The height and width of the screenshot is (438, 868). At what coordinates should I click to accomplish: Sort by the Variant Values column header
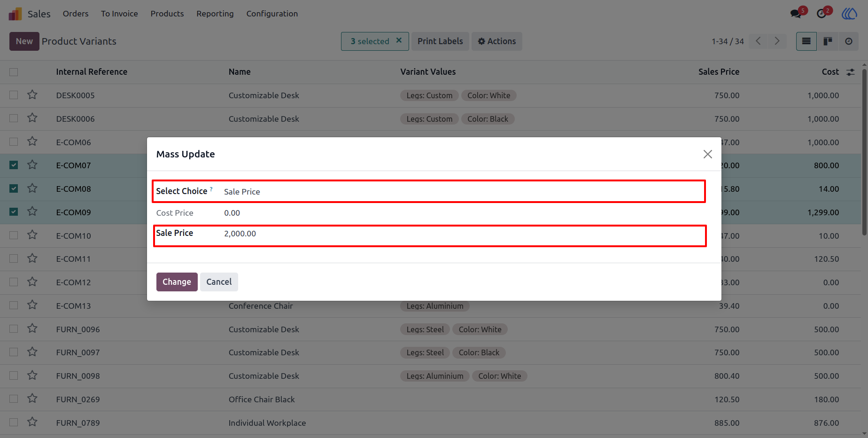pos(428,72)
